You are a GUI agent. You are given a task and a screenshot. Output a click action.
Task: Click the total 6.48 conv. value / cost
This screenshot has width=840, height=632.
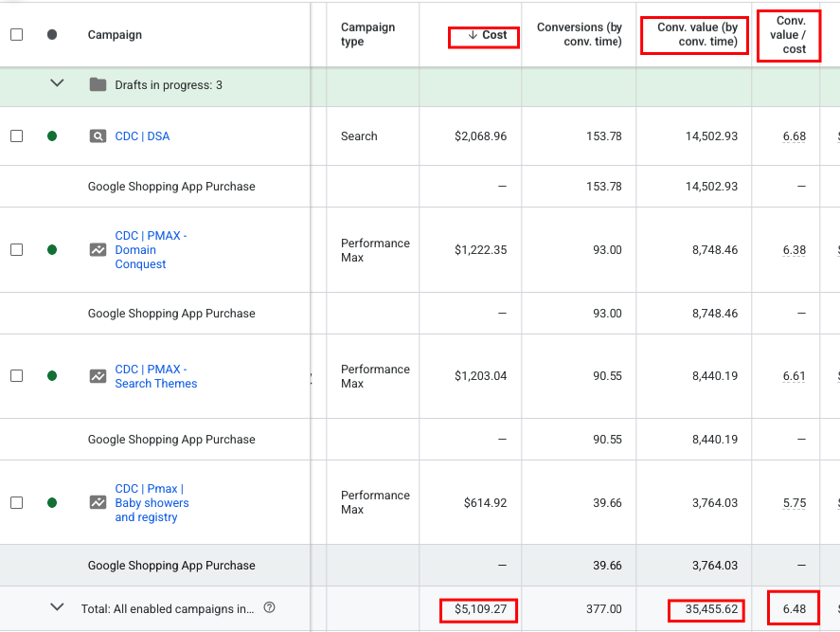pyautogui.click(x=794, y=609)
